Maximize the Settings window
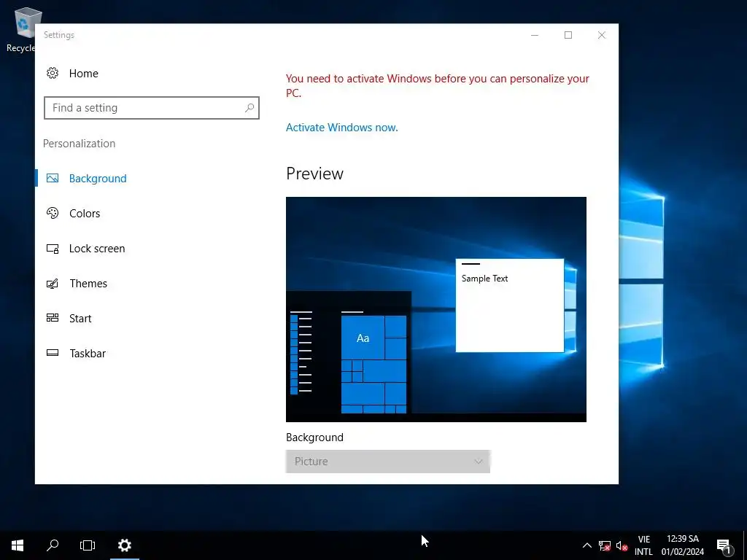The width and height of the screenshot is (747, 560). [x=568, y=35]
